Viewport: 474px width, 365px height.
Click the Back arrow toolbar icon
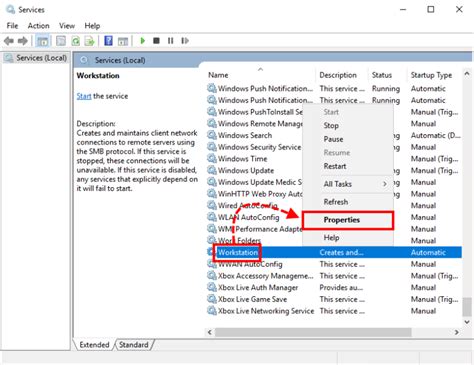pyautogui.click(x=9, y=41)
